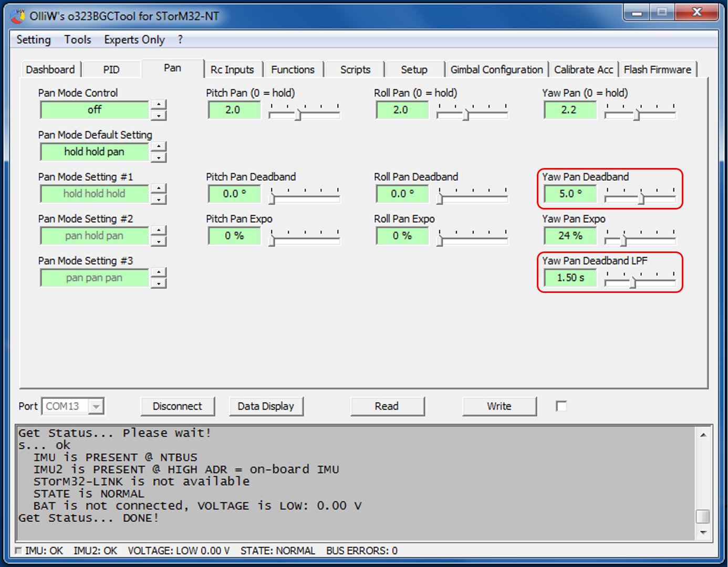Toggle the checkbox beside IMU: OK status
This screenshot has height=567, width=728.
(19, 551)
